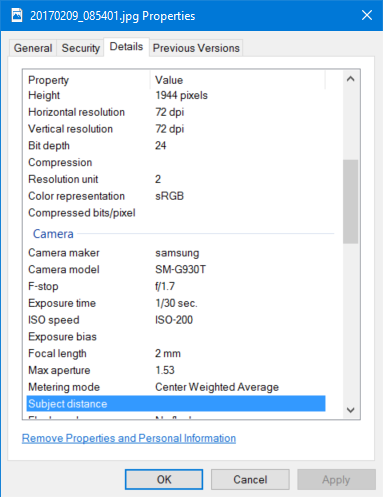
Task: Switch to the General tab
Action: coord(33,48)
